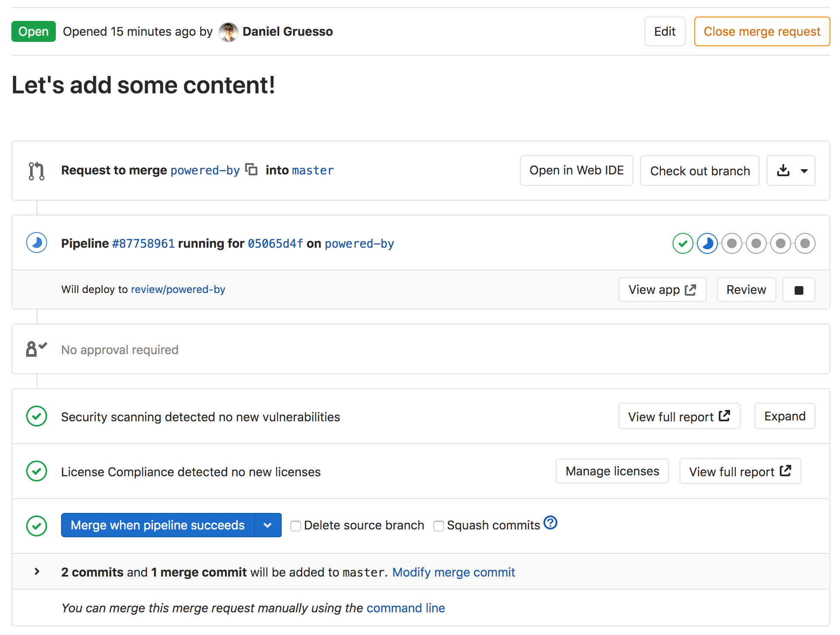Image resolution: width=840 pixels, height=635 pixels.
Task: Click the Open in Web IDE button
Action: coord(575,170)
